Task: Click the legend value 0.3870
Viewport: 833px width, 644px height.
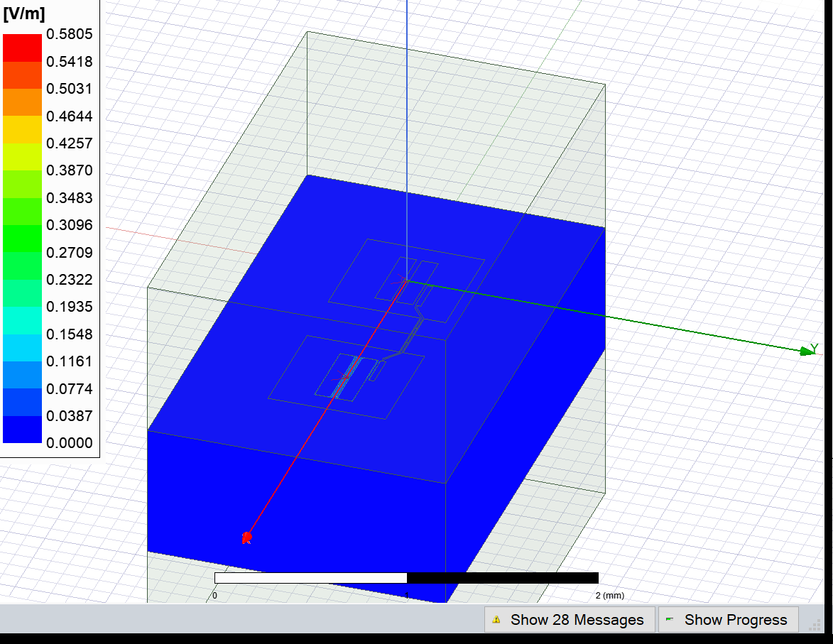Action: [x=69, y=170]
